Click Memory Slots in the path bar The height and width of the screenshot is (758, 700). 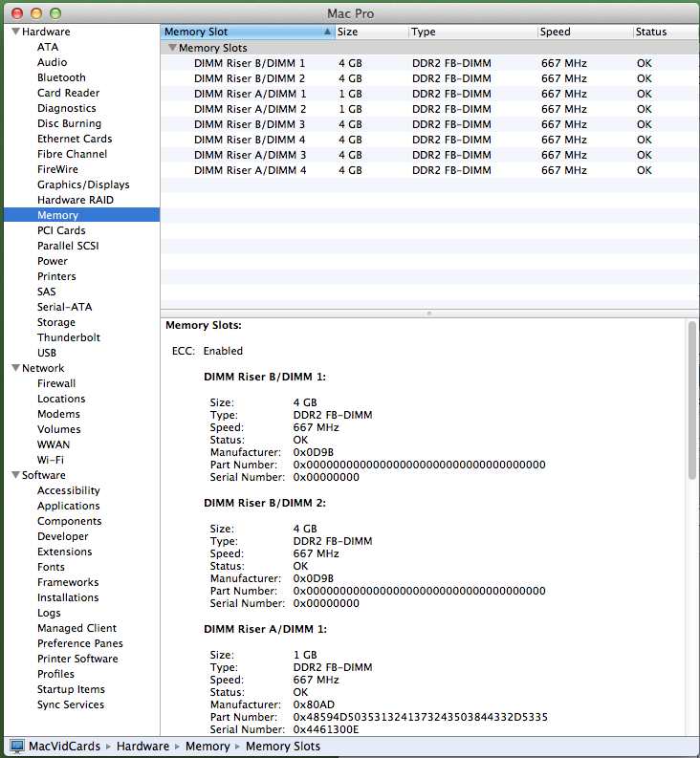tap(283, 747)
